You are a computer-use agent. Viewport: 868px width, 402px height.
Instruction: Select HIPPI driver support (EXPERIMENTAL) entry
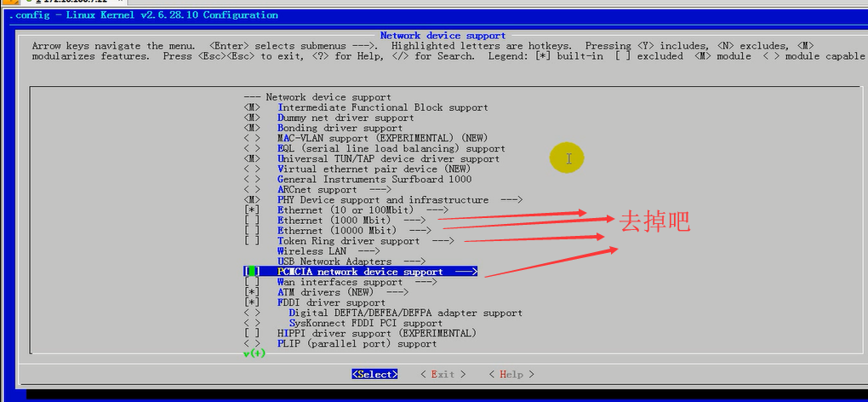pyautogui.click(x=376, y=333)
